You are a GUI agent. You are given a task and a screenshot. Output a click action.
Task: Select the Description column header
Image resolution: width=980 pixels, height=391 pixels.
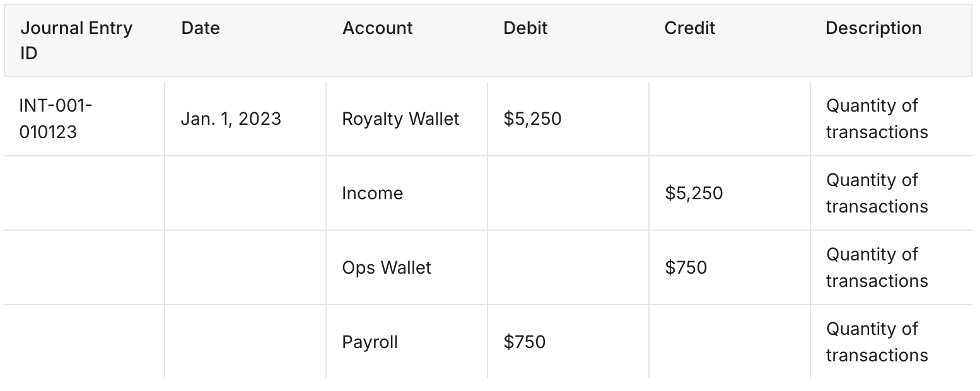pos(873,28)
